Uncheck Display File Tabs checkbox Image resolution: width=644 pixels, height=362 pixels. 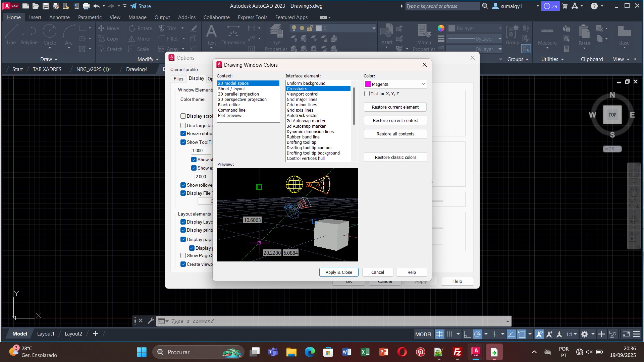tap(183, 193)
